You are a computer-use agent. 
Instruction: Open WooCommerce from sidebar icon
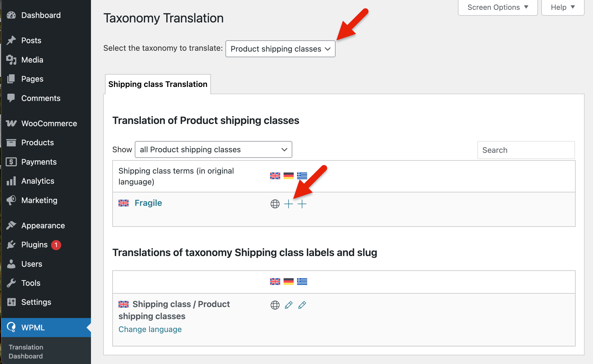pyautogui.click(x=11, y=123)
